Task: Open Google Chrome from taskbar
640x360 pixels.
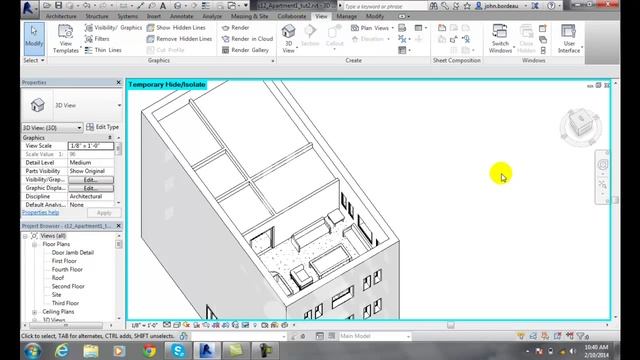Action: click(x=149, y=351)
